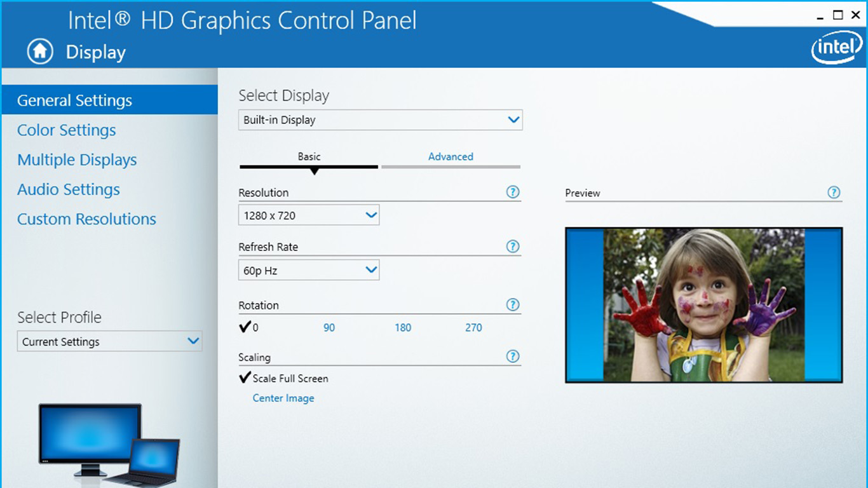Open Custom Resolutions
868x488 pixels.
click(x=86, y=219)
